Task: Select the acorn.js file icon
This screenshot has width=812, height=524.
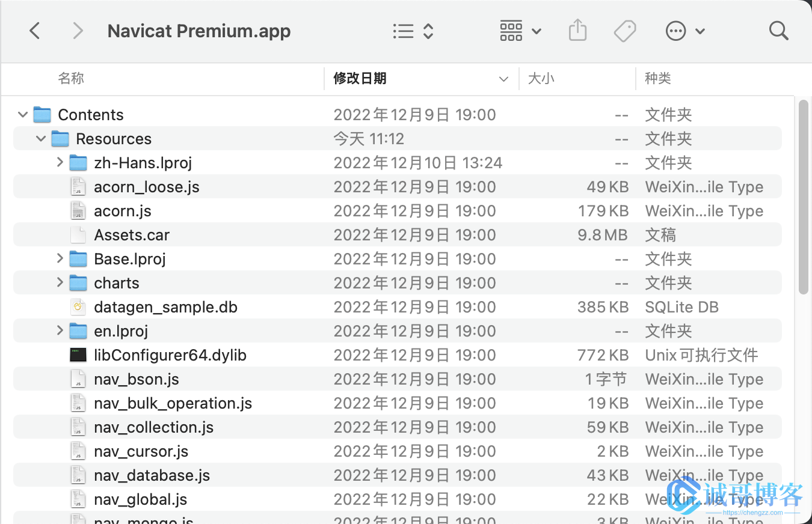Action: point(78,210)
